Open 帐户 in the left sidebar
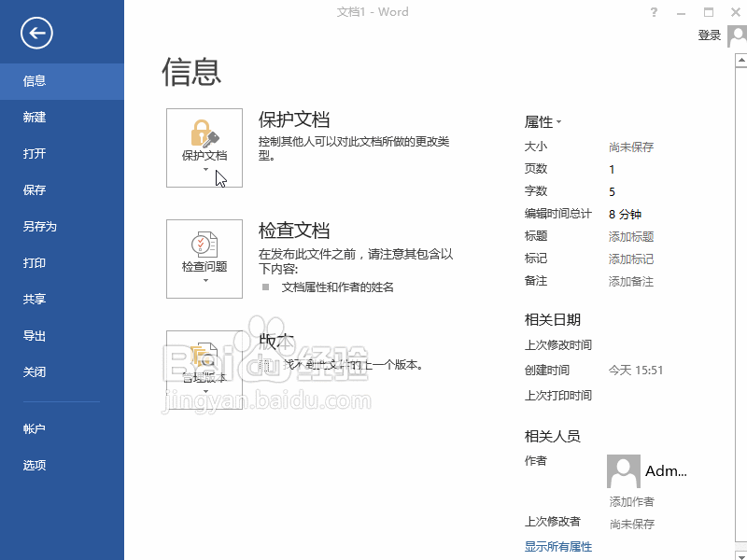The height and width of the screenshot is (560, 747). point(62,428)
